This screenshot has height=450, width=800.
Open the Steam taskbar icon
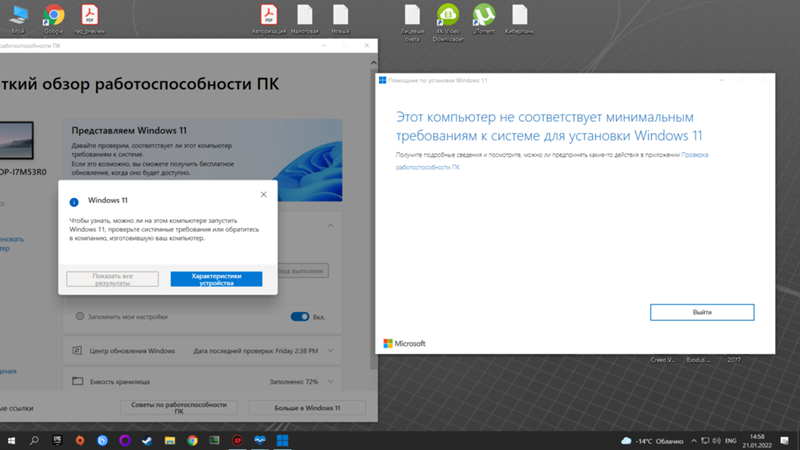click(147, 440)
